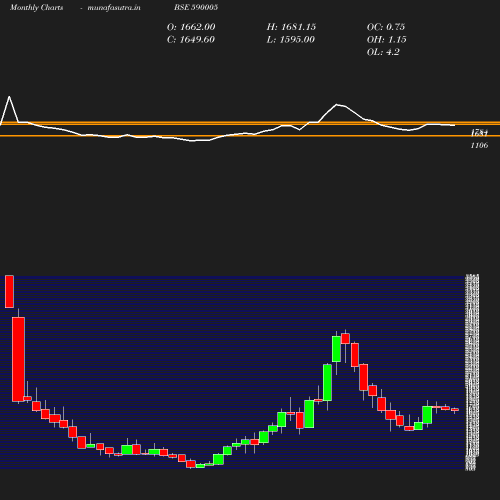Click the open value "O: 1662.00"
The image size is (500, 500).
191,27
